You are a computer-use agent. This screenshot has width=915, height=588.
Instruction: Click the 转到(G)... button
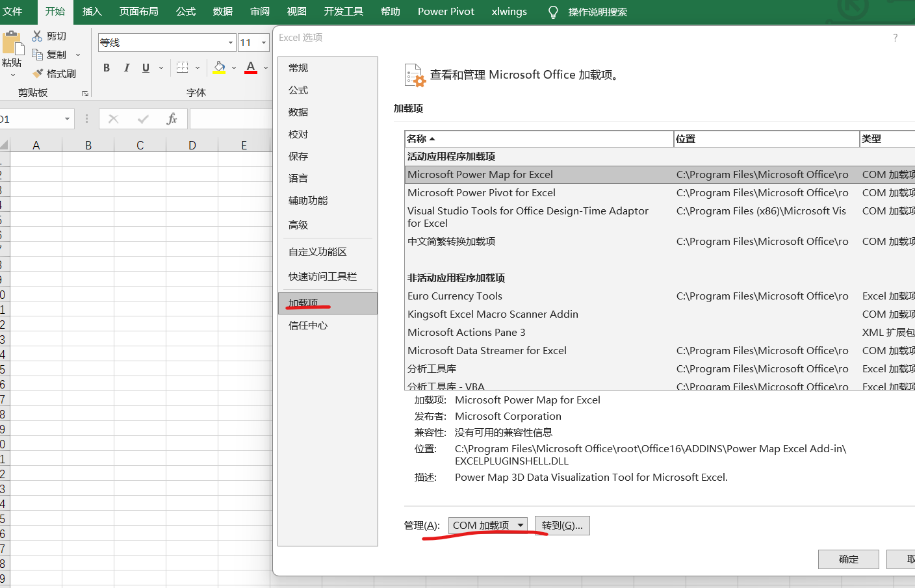tap(562, 526)
